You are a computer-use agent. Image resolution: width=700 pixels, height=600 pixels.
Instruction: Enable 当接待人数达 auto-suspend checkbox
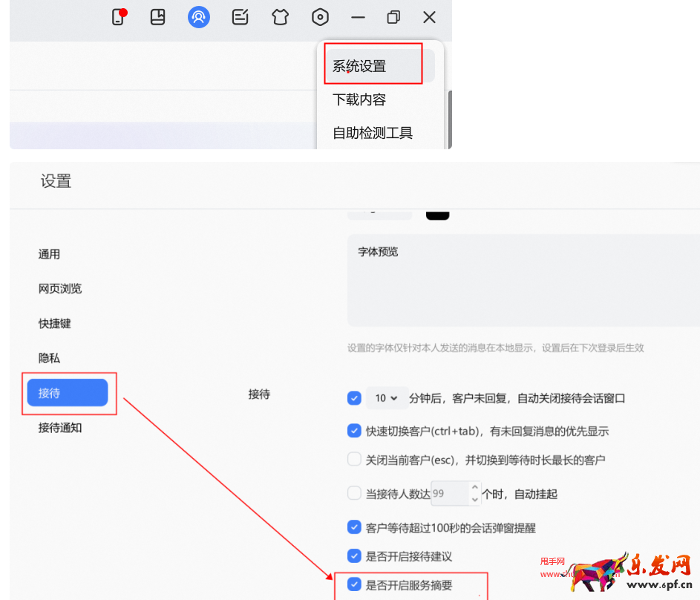point(355,493)
